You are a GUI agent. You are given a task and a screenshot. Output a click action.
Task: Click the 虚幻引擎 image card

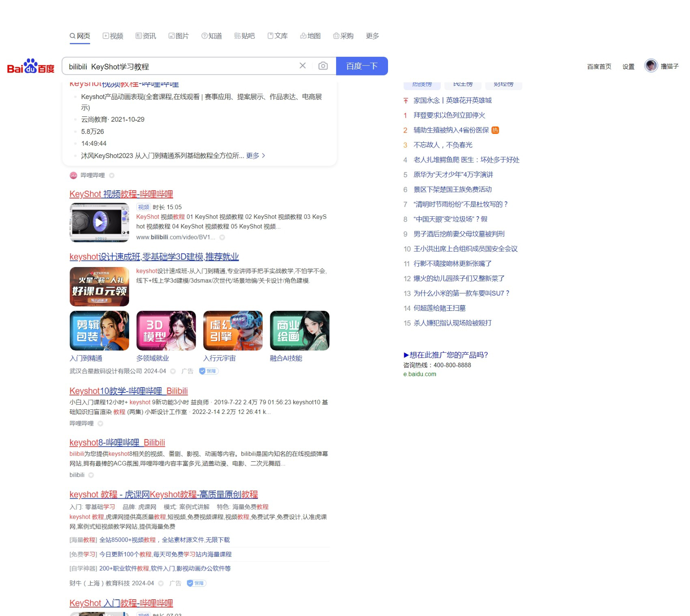233,331
